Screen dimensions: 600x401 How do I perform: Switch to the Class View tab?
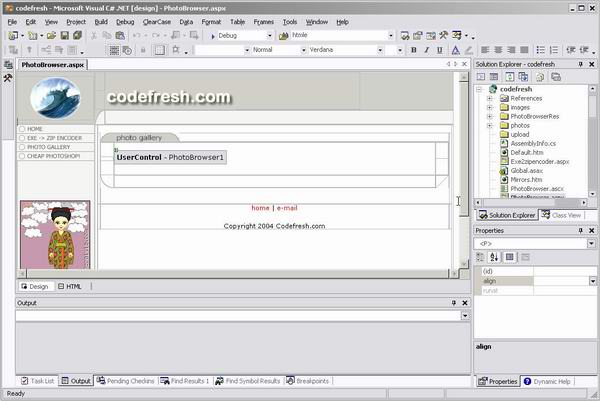tap(561, 215)
